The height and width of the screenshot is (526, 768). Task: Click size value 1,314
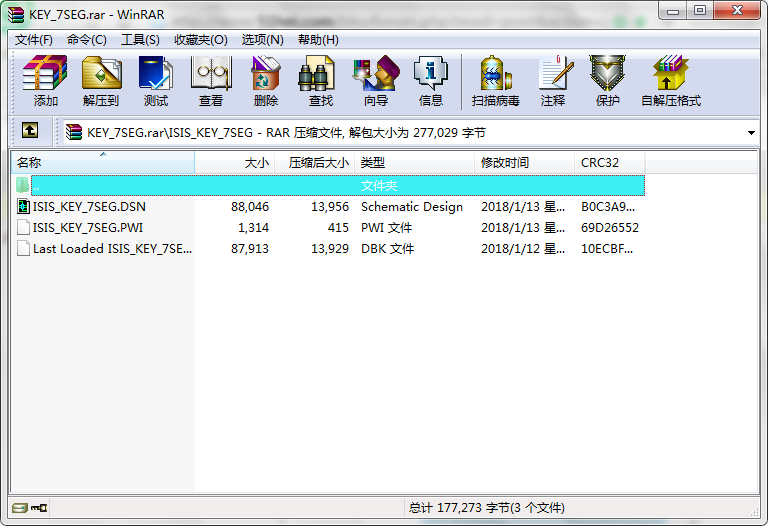(253, 228)
